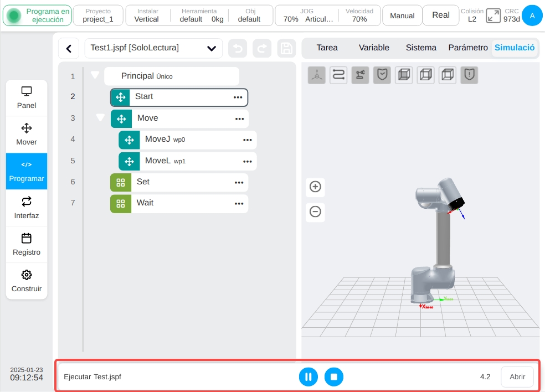
Task: Open the Panel sidebar section
Action: click(x=27, y=97)
